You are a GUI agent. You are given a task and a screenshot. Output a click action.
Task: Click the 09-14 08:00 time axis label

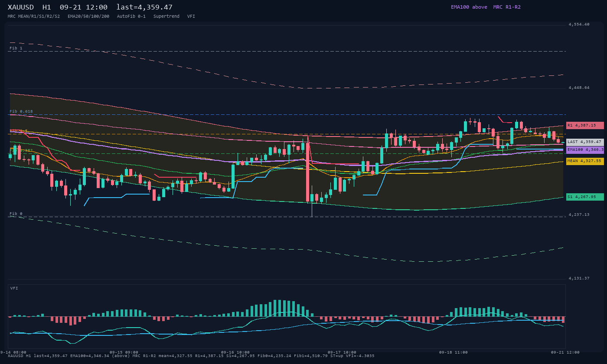point(13,352)
